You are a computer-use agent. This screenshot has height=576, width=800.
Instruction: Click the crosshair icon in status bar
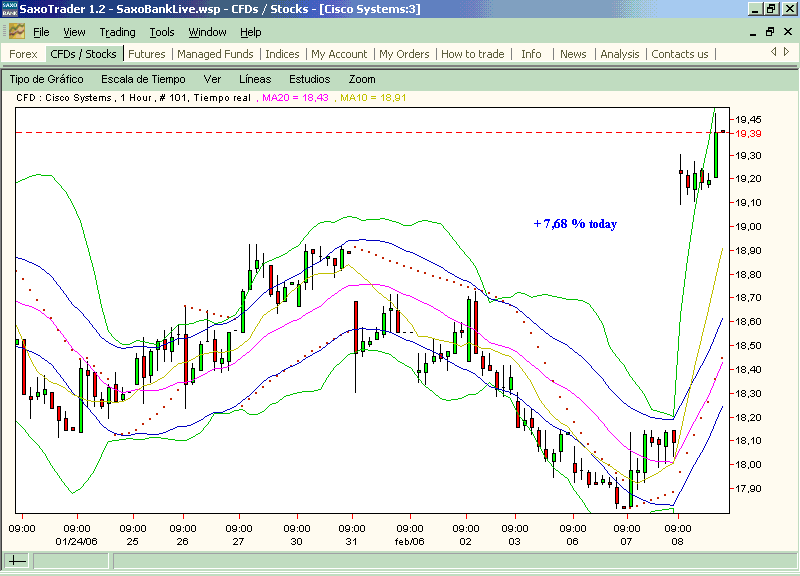17,561
